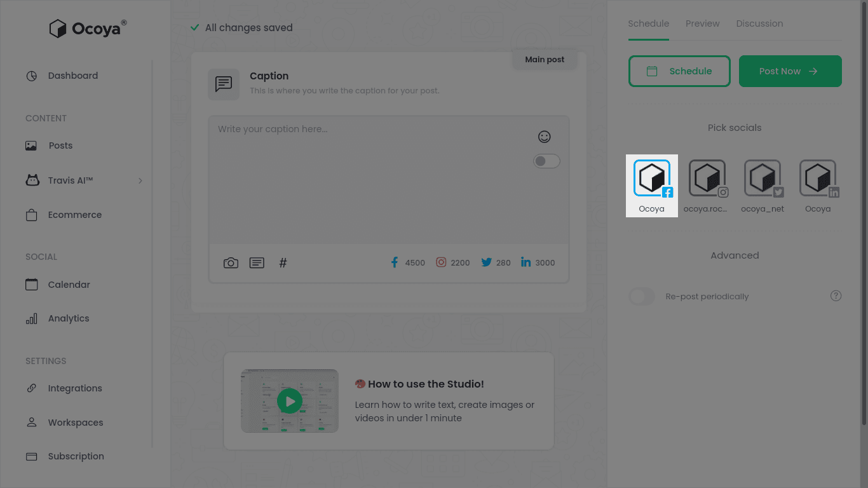868x488 pixels.
Task: Click the Facebook limit value 4500
Action: 415,262
